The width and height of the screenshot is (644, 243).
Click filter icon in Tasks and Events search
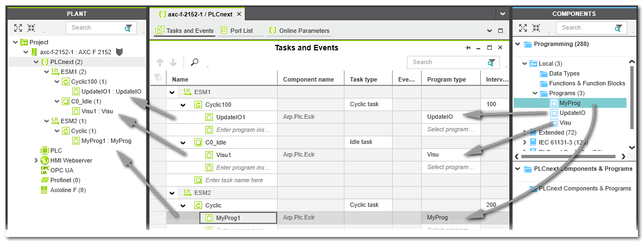[x=492, y=62]
